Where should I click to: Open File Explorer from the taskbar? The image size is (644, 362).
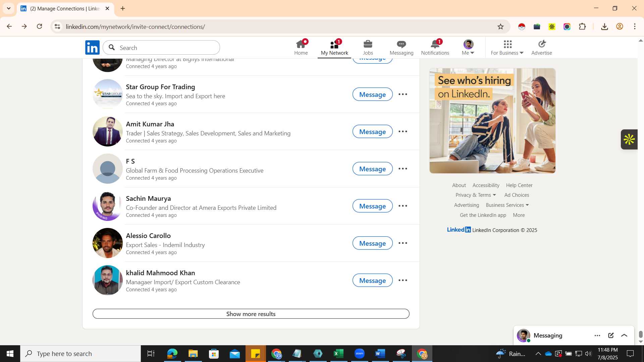click(193, 354)
